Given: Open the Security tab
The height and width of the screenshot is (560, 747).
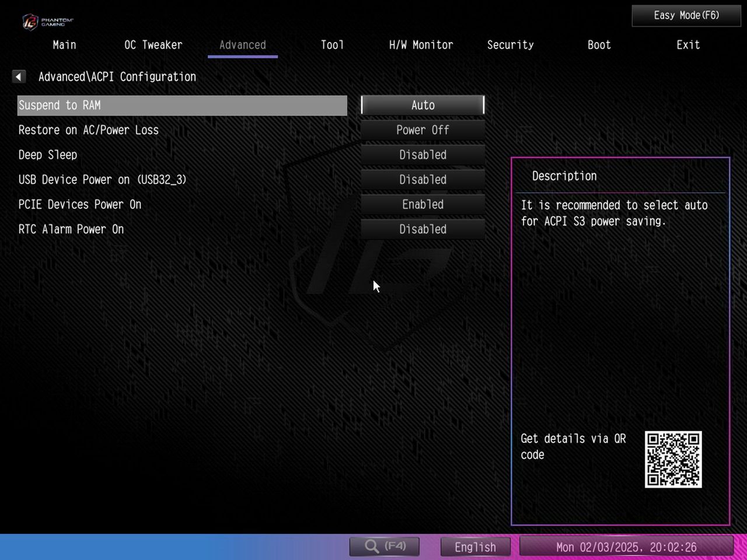Looking at the screenshot, I should click(511, 45).
